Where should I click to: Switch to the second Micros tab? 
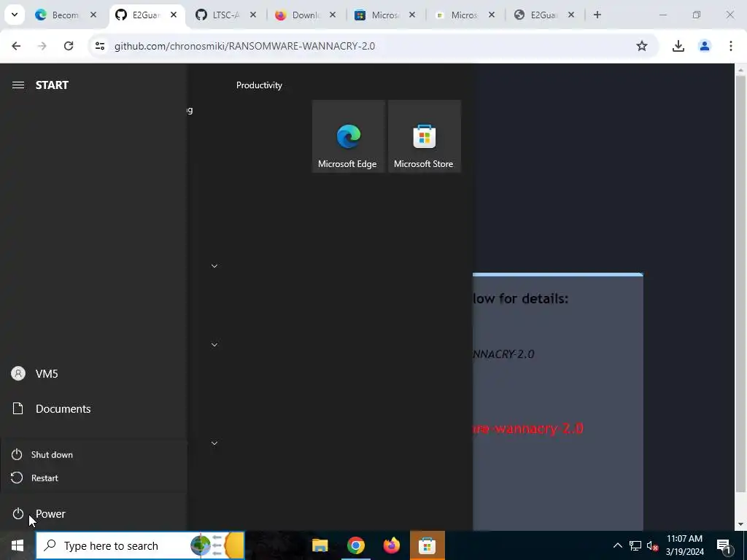(464, 15)
